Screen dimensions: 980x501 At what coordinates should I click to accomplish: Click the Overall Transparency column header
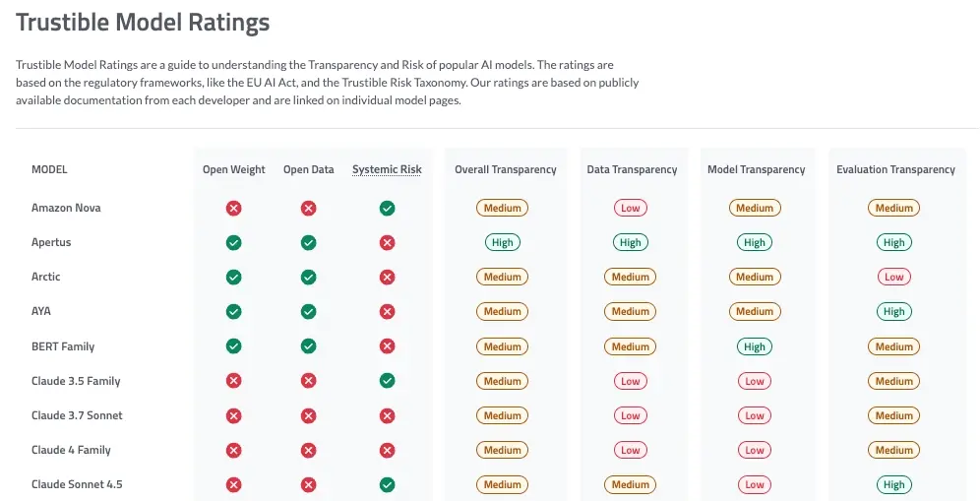click(x=506, y=169)
